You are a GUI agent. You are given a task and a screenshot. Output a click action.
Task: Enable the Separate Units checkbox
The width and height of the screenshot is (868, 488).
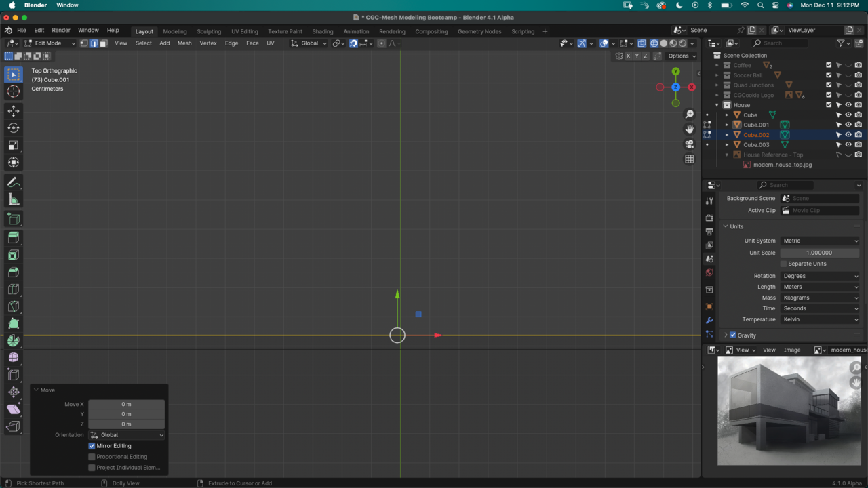tap(783, 264)
